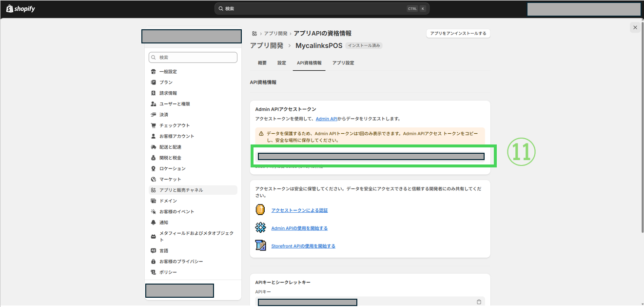Click the gear icon beside Admin API link
Screen dimensions: 644x307
(260, 228)
